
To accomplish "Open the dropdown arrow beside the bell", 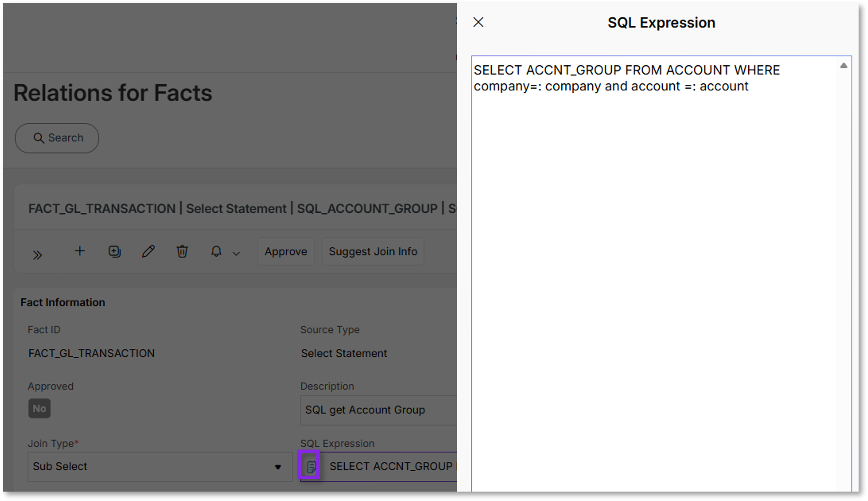I will tap(236, 254).
